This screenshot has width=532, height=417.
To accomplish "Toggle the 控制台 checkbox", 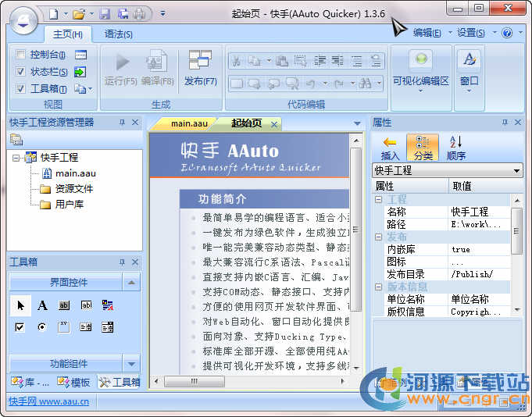I will click(x=20, y=55).
